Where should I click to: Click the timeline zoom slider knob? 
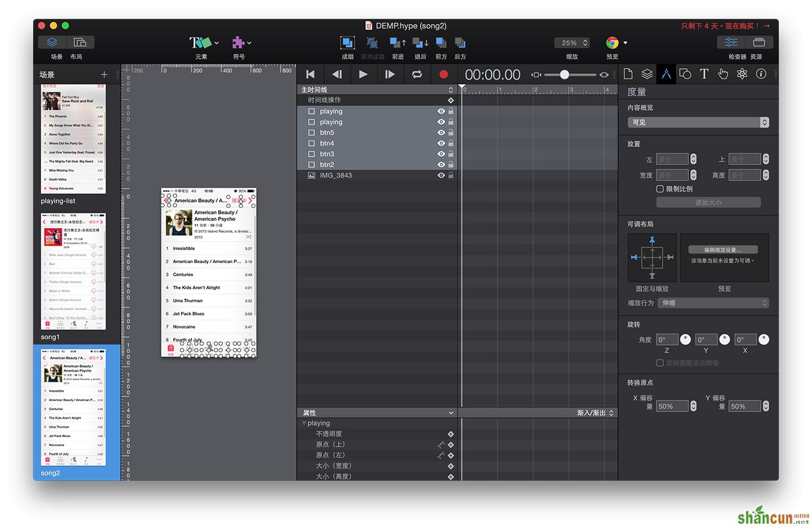564,75
